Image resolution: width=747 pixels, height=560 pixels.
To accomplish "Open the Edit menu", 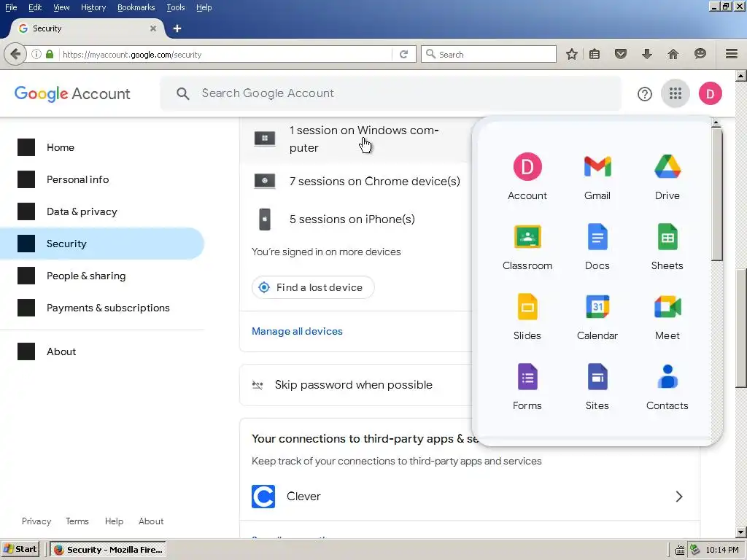I will [35, 7].
